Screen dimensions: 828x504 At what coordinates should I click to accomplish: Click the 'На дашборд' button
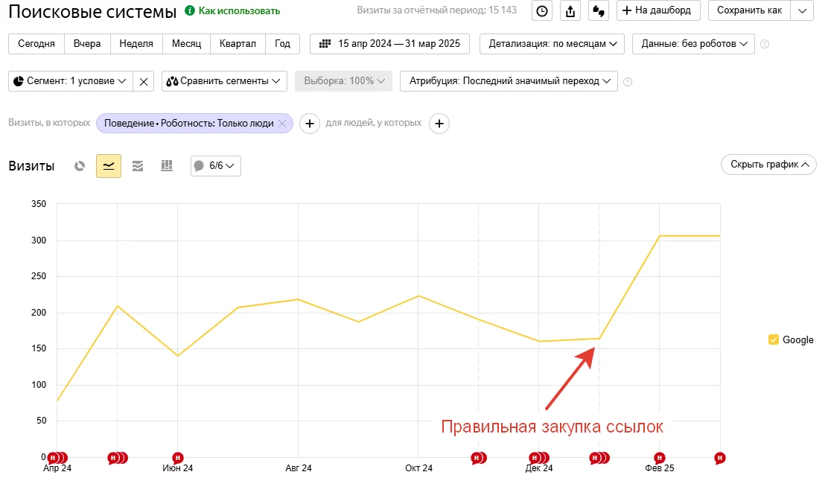(655, 10)
